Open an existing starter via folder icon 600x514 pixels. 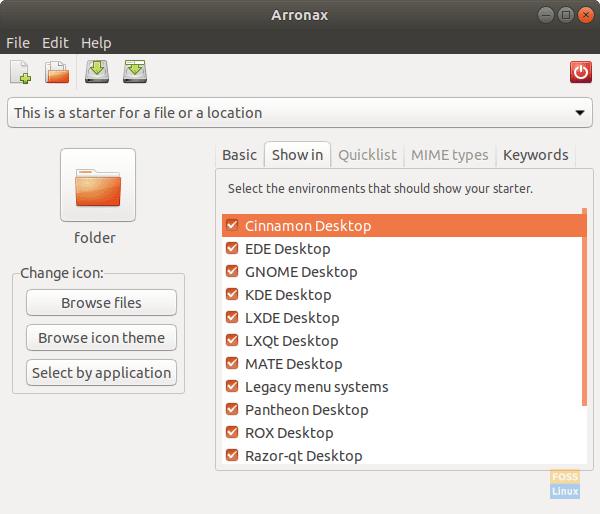coord(57,72)
